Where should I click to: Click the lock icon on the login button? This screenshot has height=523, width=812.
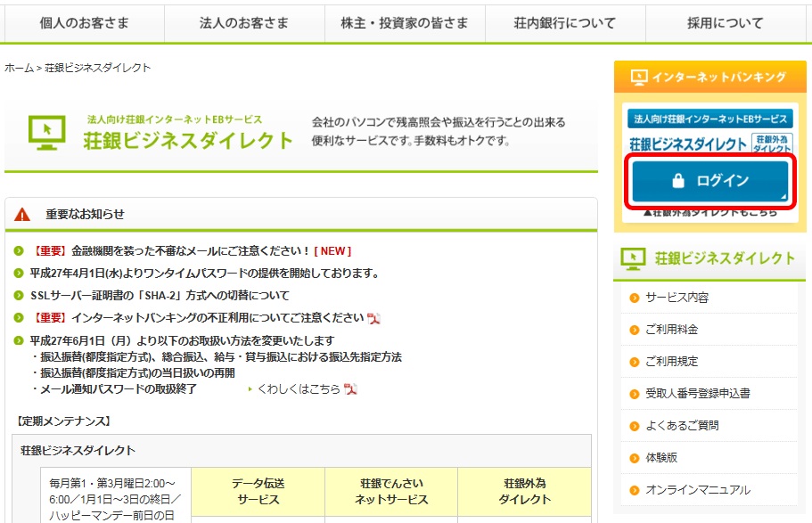point(678,180)
